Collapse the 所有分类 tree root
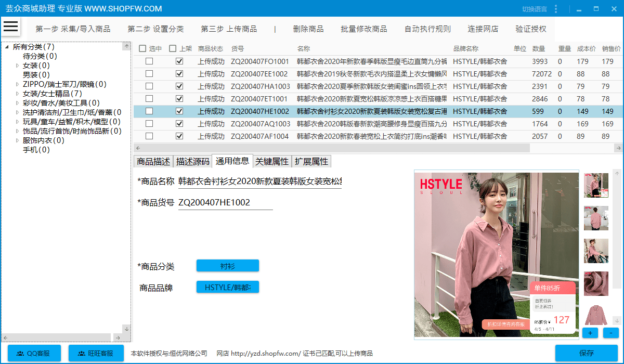The image size is (624, 364). coord(7,47)
